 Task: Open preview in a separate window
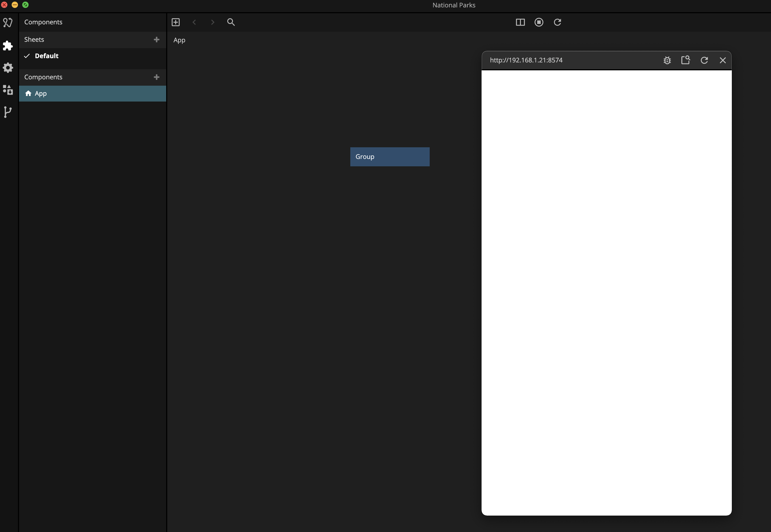tap(686, 60)
